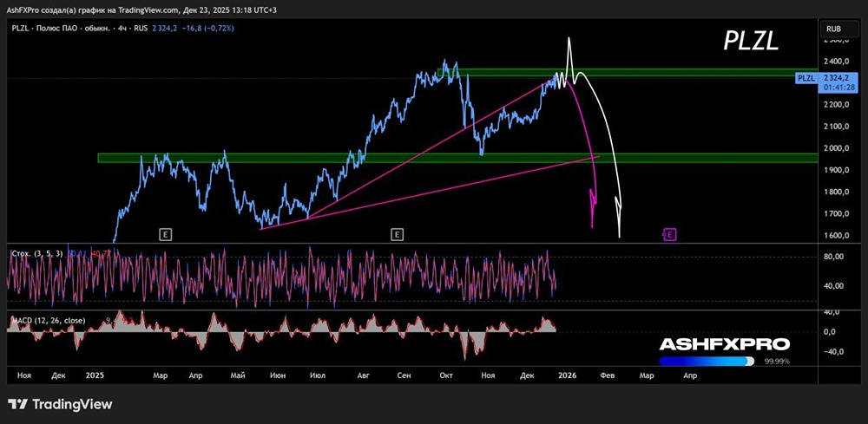Click the 1800,0 price axis label
This screenshot has height=424, width=868.
[835, 192]
